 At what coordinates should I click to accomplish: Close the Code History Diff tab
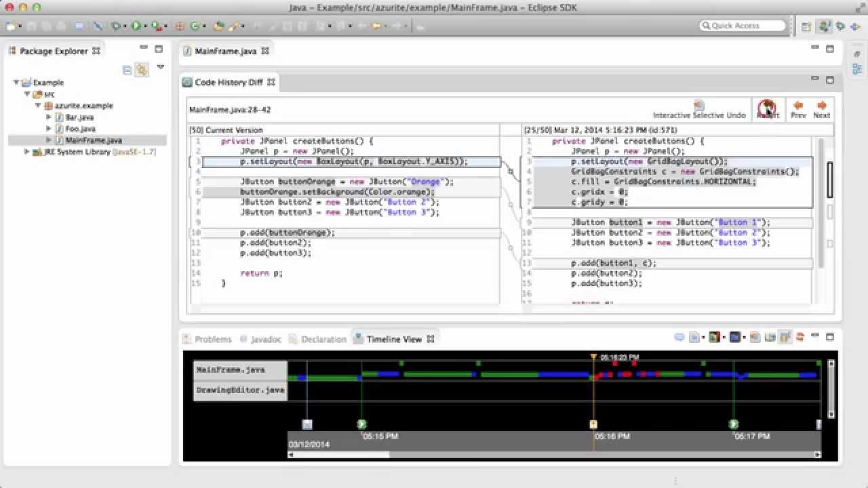[x=271, y=82]
